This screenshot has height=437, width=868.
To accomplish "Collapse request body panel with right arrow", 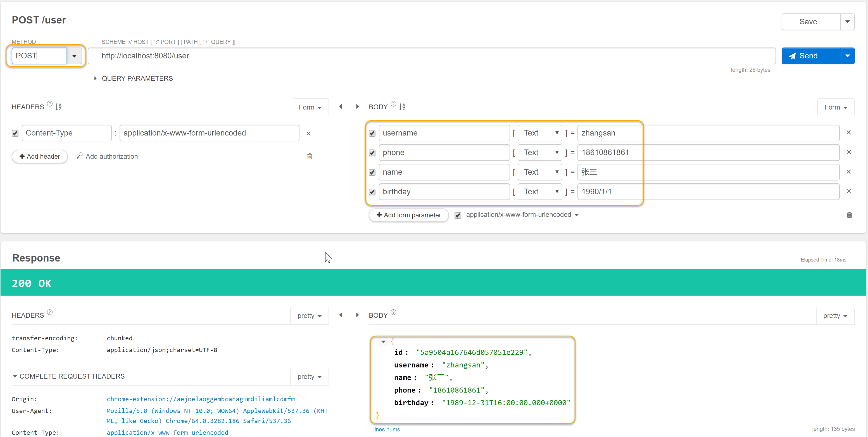I will point(358,106).
